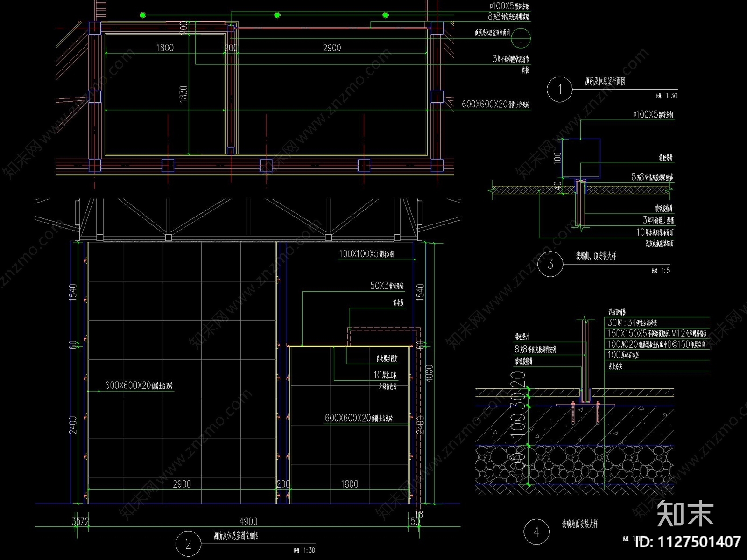This screenshot has width=747, height=560.
Task: Click the 30厚1:3干硬性水泥砂浆 layer note
Action: (x=633, y=322)
